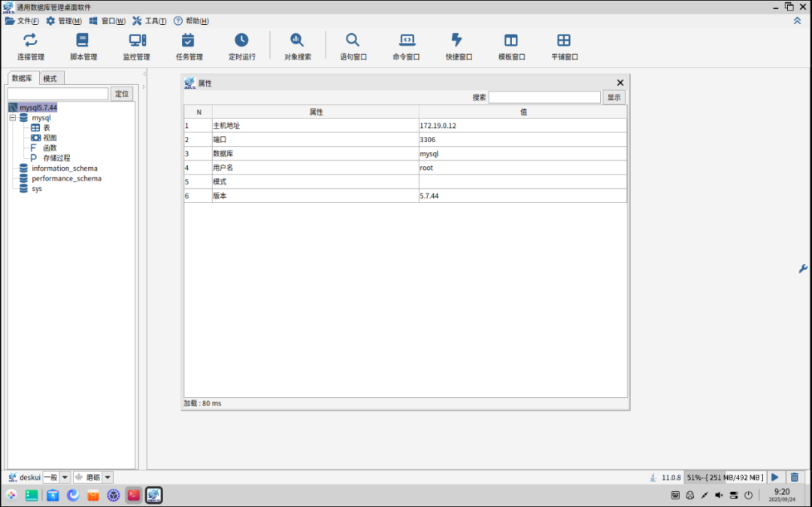
Task: Click trash icon to free memory
Action: point(795,478)
